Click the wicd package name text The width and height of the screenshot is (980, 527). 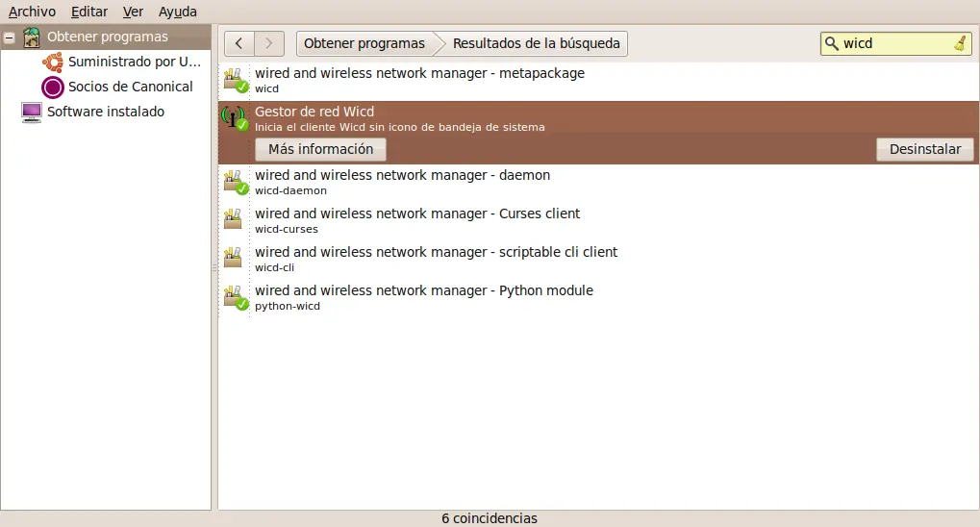pyautogui.click(x=266, y=88)
